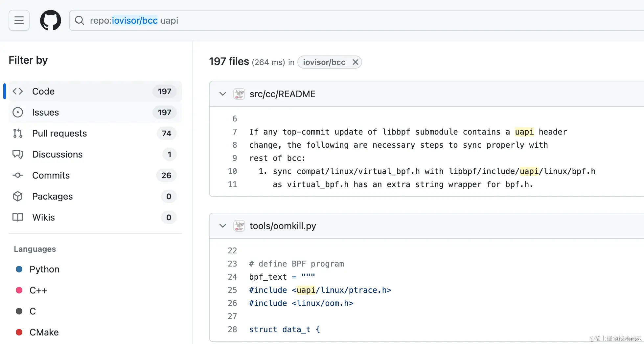Filter results by C++ language
644x344 pixels.
[x=38, y=290]
